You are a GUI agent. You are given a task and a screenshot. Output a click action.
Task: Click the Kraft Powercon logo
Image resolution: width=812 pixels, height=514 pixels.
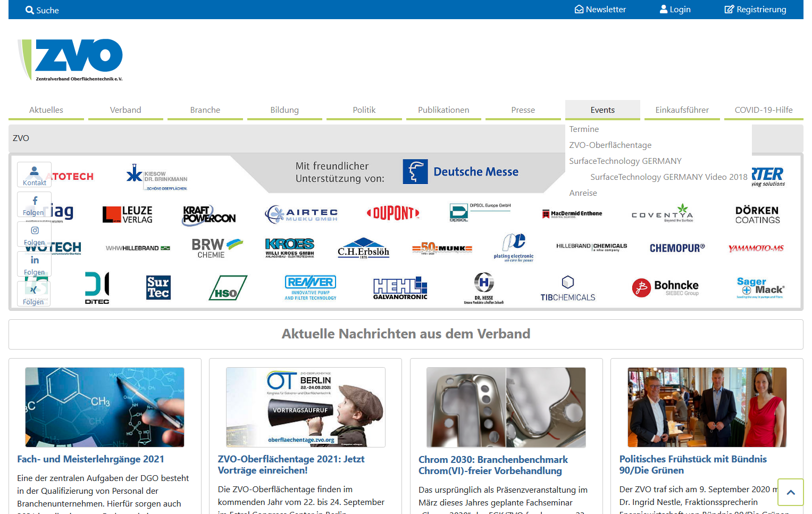point(209,214)
